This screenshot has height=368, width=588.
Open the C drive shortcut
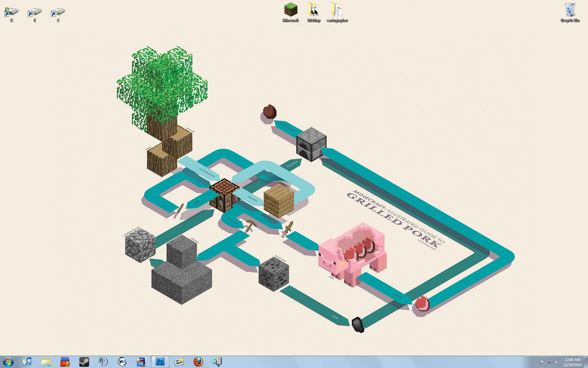[11, 13]
